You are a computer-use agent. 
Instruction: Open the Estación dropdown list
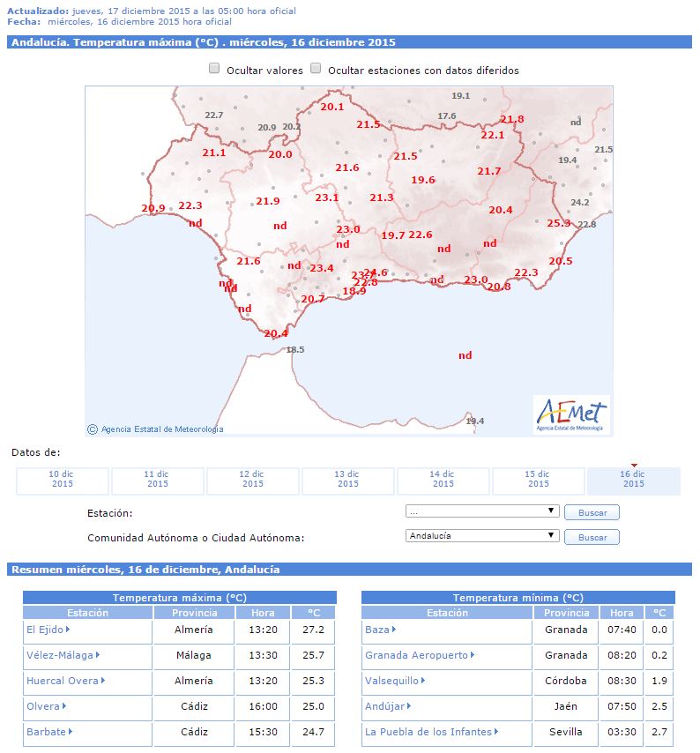(x=482, y=511)
